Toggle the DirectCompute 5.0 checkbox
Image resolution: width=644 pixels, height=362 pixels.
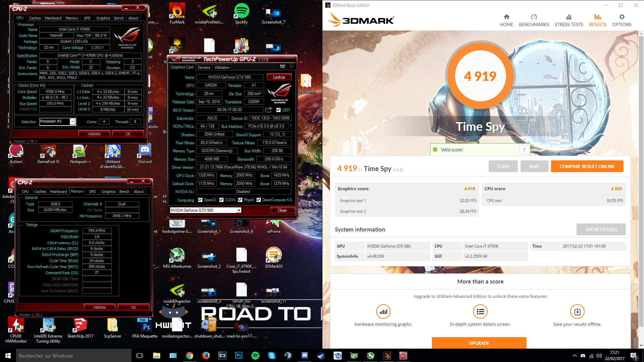pos(258,200)
